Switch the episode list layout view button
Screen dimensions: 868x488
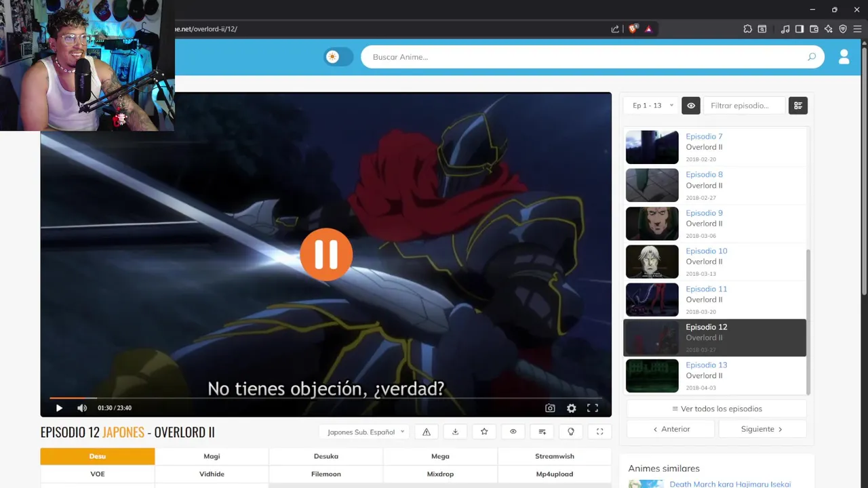798,106
